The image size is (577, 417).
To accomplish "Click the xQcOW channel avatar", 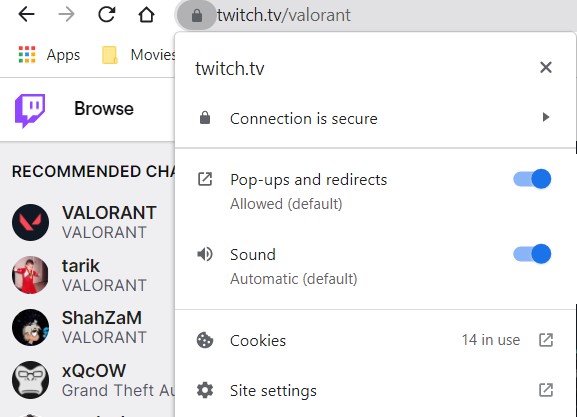I will pyautogui.click(x=30, y=380).
